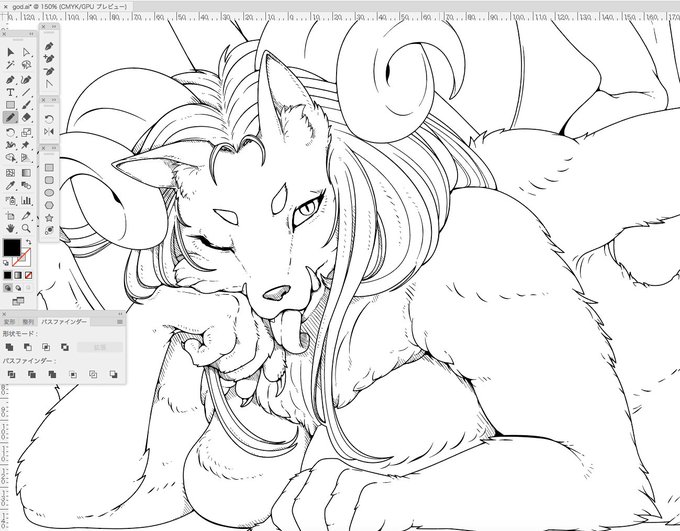
Task: Select the Rectangle tool in main toolbar
Action: 11,105
